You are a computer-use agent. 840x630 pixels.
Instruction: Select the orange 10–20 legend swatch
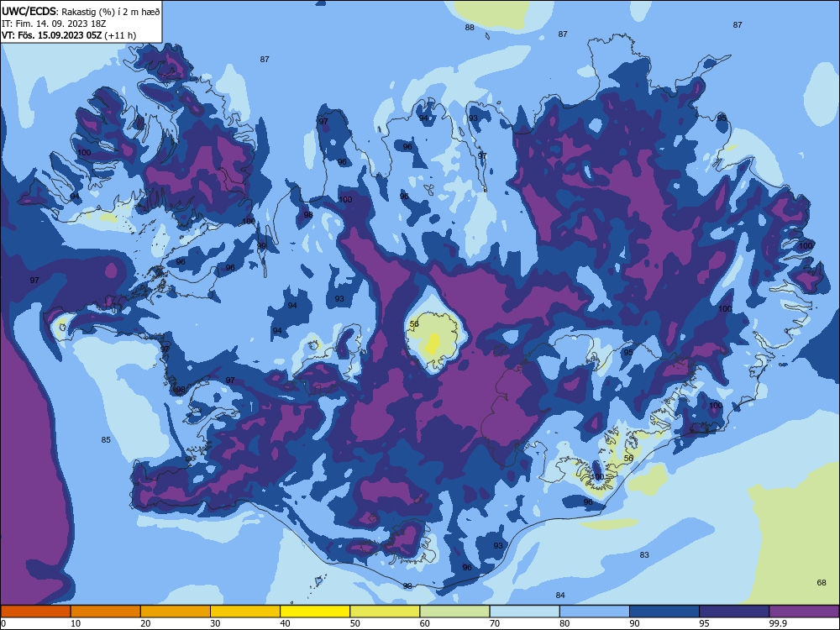106,612
